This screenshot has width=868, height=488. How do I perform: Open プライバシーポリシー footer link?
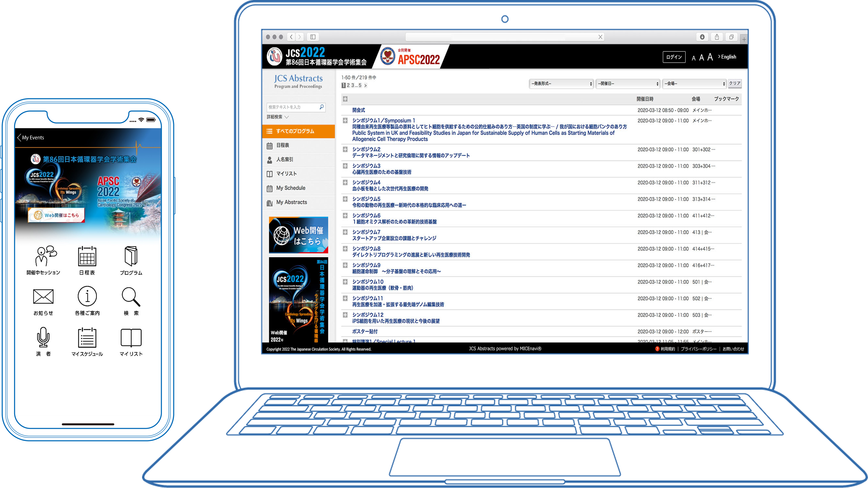[699, 349]
